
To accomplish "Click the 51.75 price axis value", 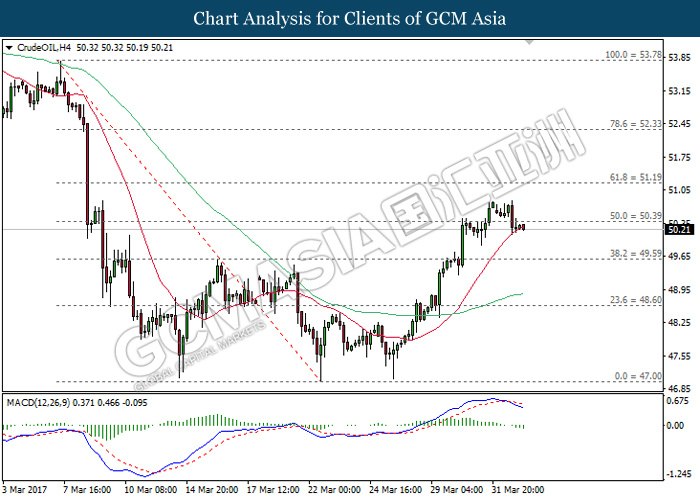I will point(679,157).
